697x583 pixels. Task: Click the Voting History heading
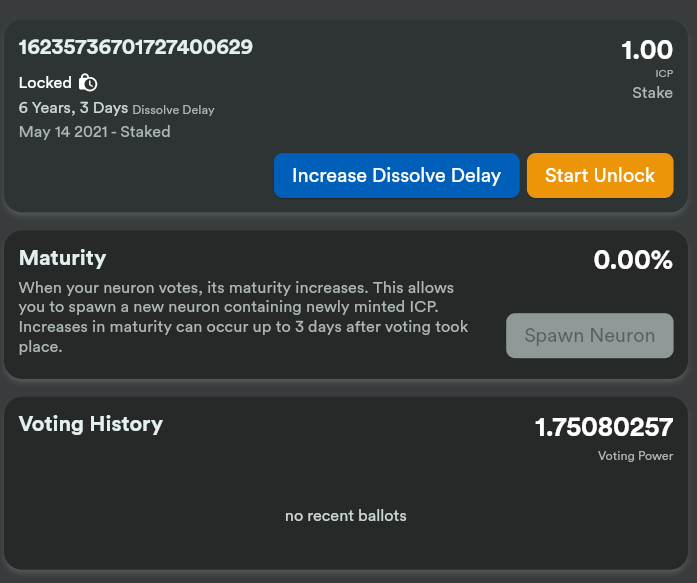tap(91, 424)
